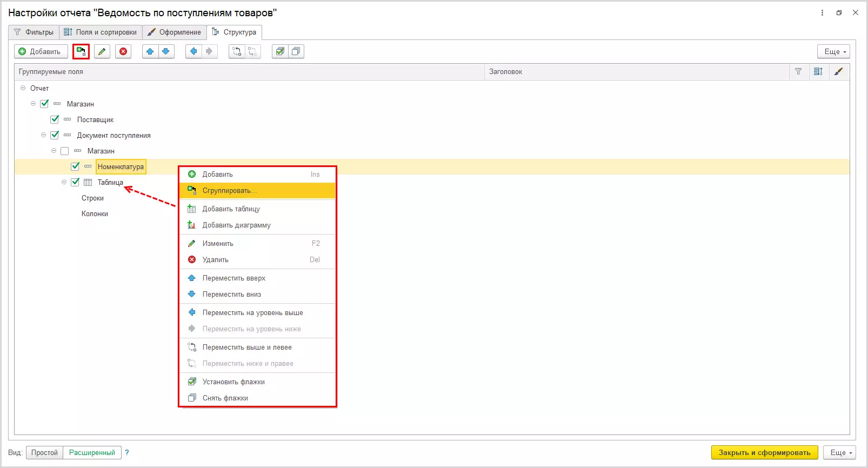Screen dimensions: 868x468
Task: Collapse the Отчет root node
Action: pos(23,88)
